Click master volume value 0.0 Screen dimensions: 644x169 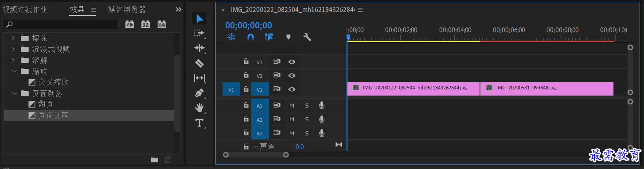(x=300, y=146)
